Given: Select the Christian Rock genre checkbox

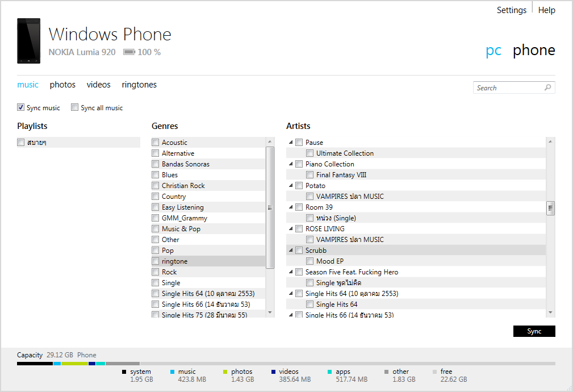Looking at the screenshot, I should pyautogui.click(x=155, y=185).
